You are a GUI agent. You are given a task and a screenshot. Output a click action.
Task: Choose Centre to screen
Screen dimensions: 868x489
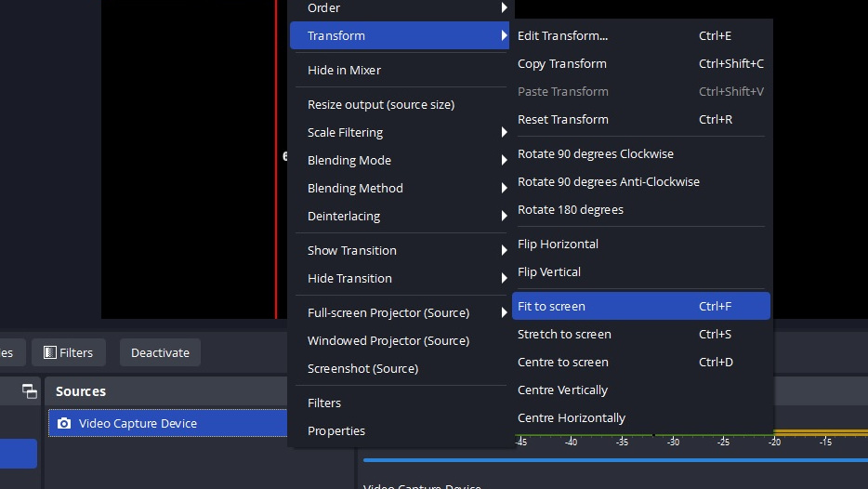[x=562, y=362]
